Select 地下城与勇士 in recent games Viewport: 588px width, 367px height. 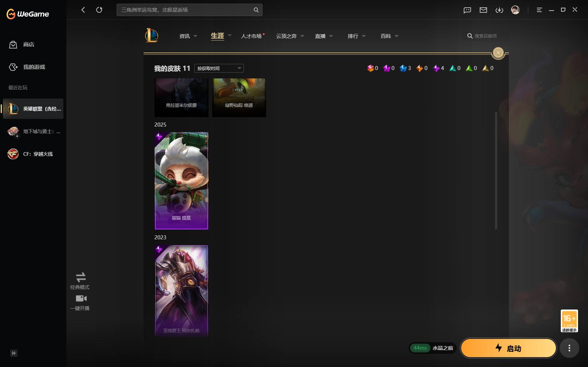tap(33, 131)
